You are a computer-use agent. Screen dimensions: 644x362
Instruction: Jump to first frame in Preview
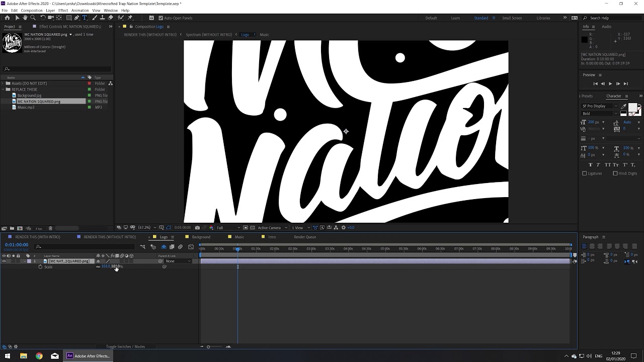(595, 84)
